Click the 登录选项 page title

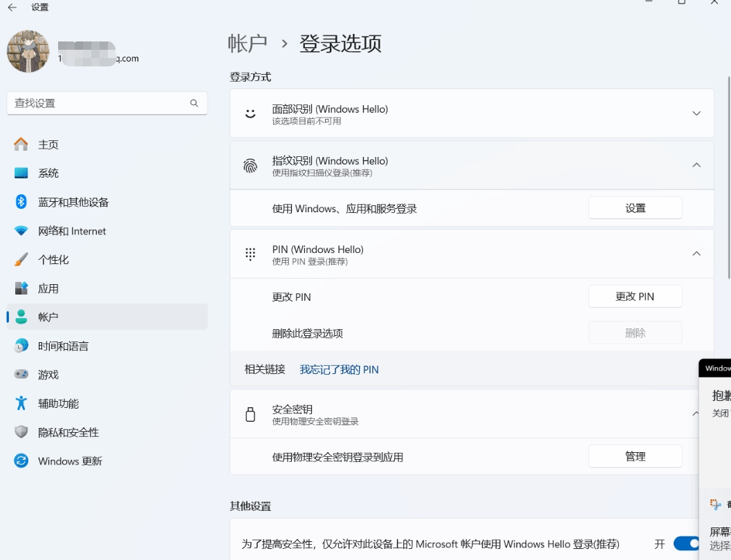[340, 44]
